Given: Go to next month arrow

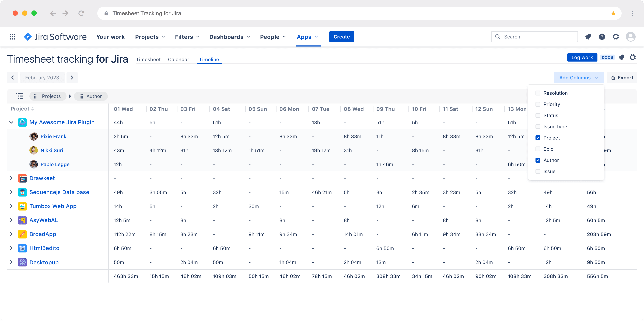Looking at the screenshot, I should 72,78.
